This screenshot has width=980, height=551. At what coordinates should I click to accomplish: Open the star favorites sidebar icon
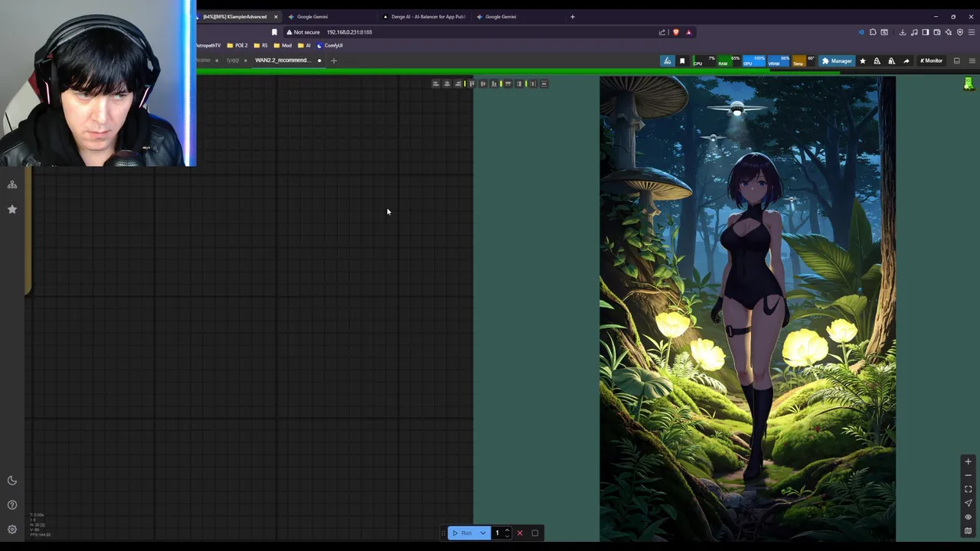tap(12, 209)
